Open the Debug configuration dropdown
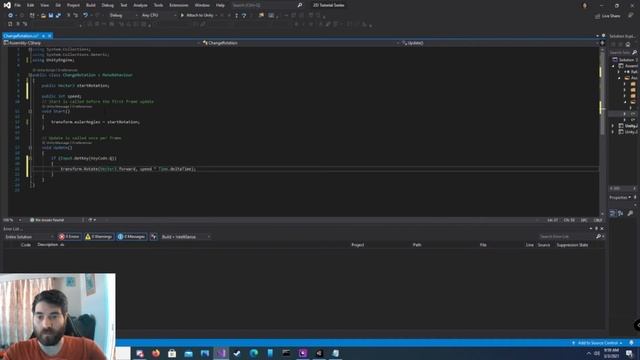Viewport: 640px width, 360px height. tap(123, 16)
